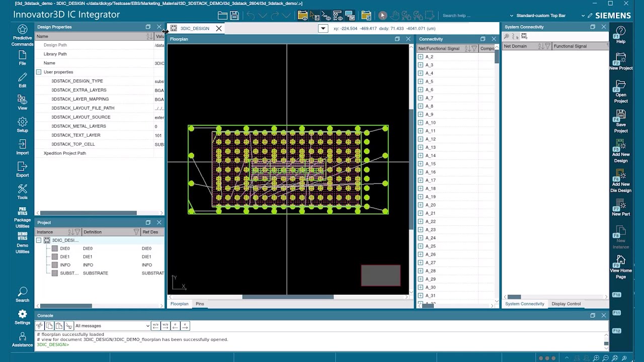The width and height of the screenshot is (644, 362).
Task: Open Search in left sidebar
Action: [22, 294]
